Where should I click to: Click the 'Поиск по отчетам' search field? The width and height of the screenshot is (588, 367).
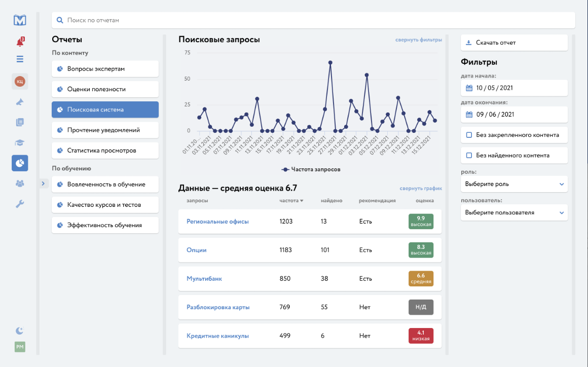313,20
